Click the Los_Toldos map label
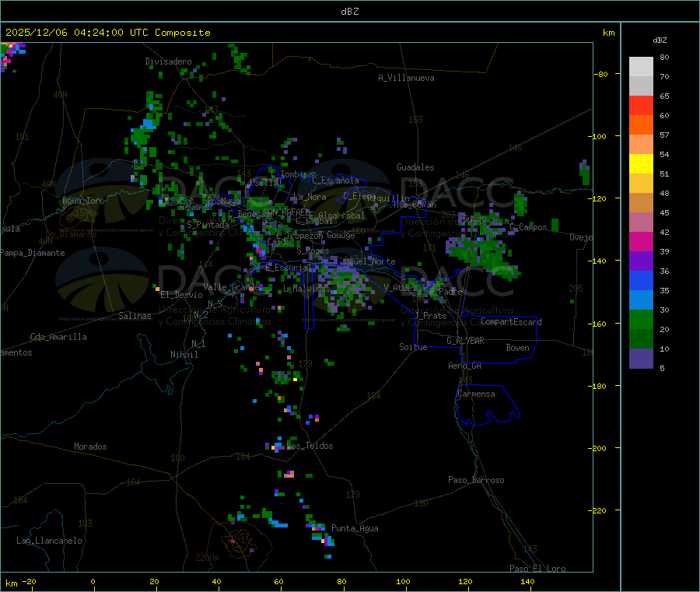Viewport: 700px width, 592px height. [310, 446]
